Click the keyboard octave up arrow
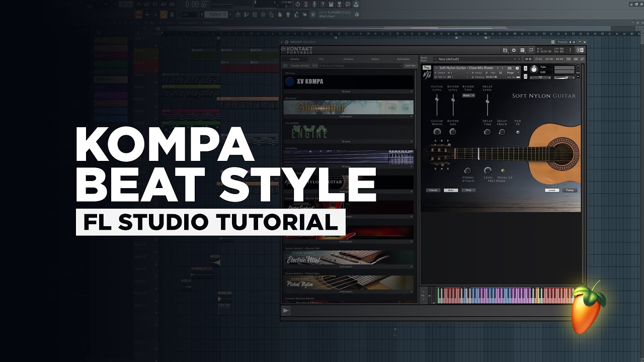The image size is (644, 362). (424, 292)
